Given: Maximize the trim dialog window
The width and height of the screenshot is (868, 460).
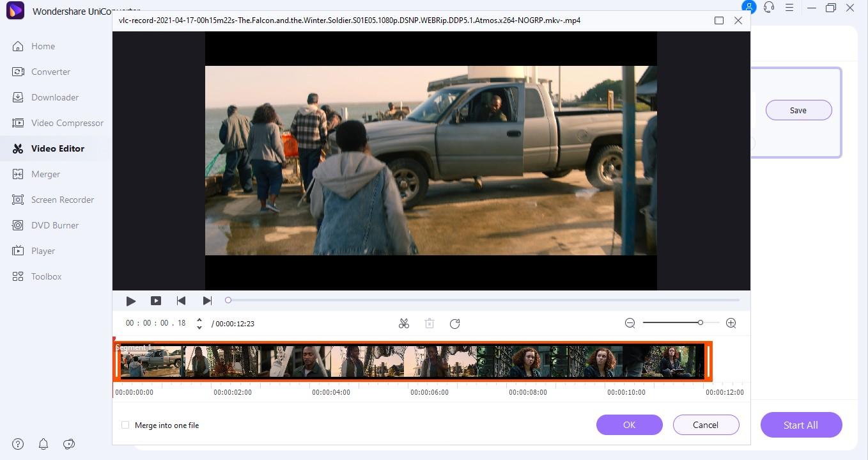Looking at the screenshot, I should click(719, 20).
